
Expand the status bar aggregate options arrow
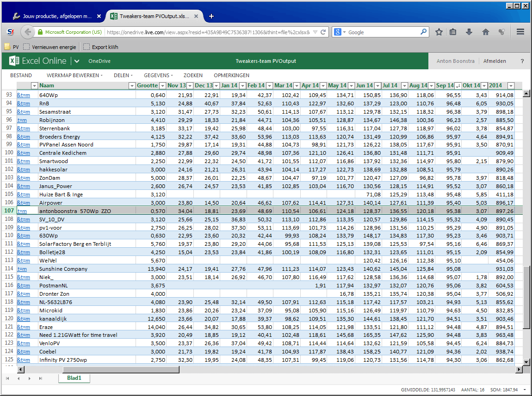click(525, 390)
